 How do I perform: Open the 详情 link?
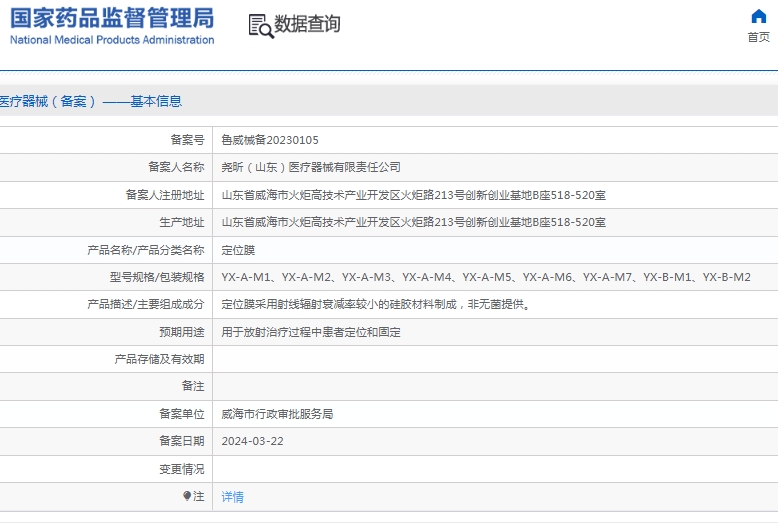232,496
